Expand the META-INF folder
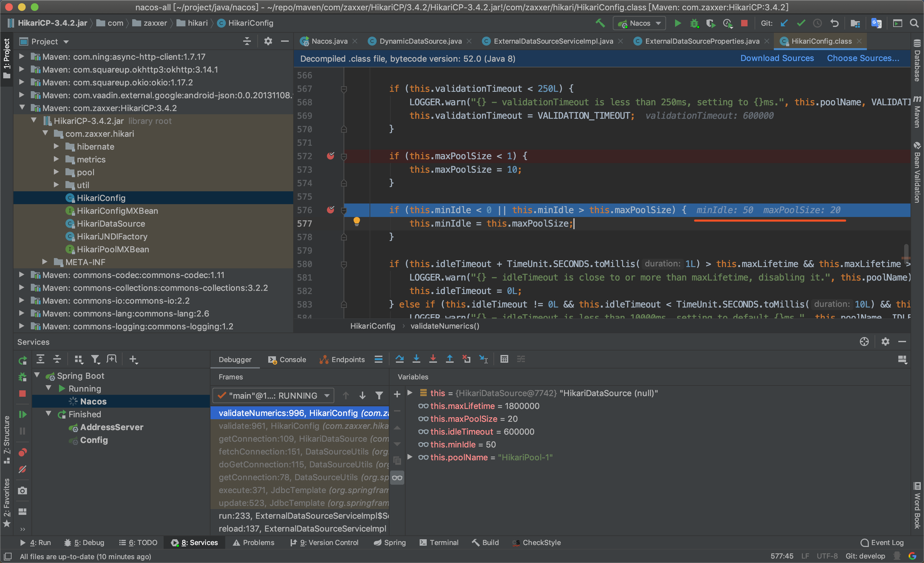The height and width of the screenshot is (563, 924). (45, 262)
